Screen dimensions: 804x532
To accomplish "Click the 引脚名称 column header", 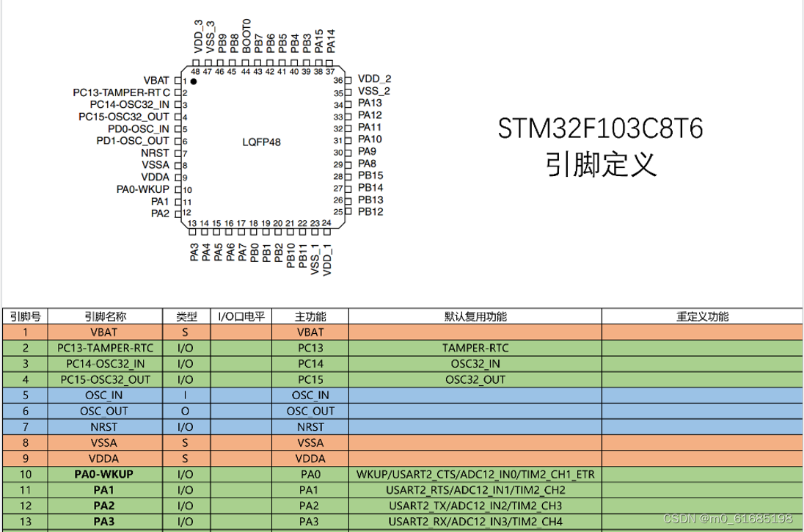I will click(x=105, y=316).
